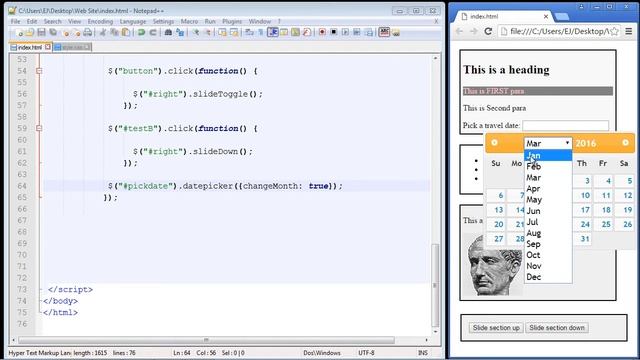Image resolution: width=640 pixels, height=360 pixels.
Task: Open the Document Map toolbar icon
Action: (x=295, y=32)
